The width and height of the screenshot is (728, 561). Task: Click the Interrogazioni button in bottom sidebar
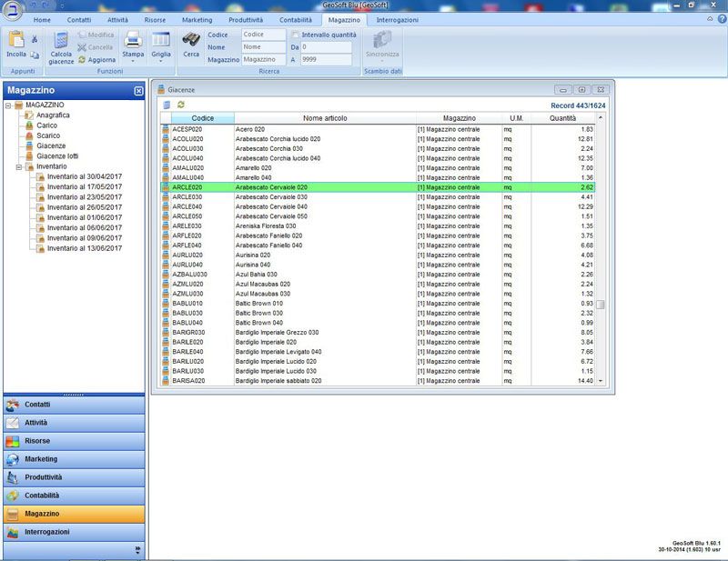click(73, 531)
